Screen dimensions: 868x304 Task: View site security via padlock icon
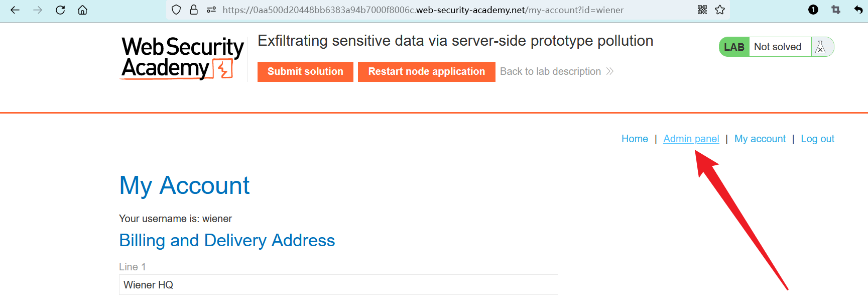(194, 10)
